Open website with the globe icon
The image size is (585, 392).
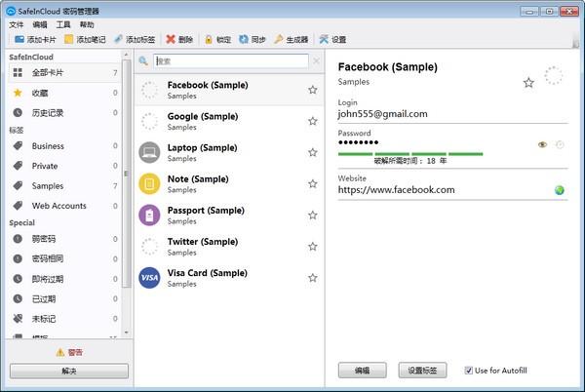(560, 190)
